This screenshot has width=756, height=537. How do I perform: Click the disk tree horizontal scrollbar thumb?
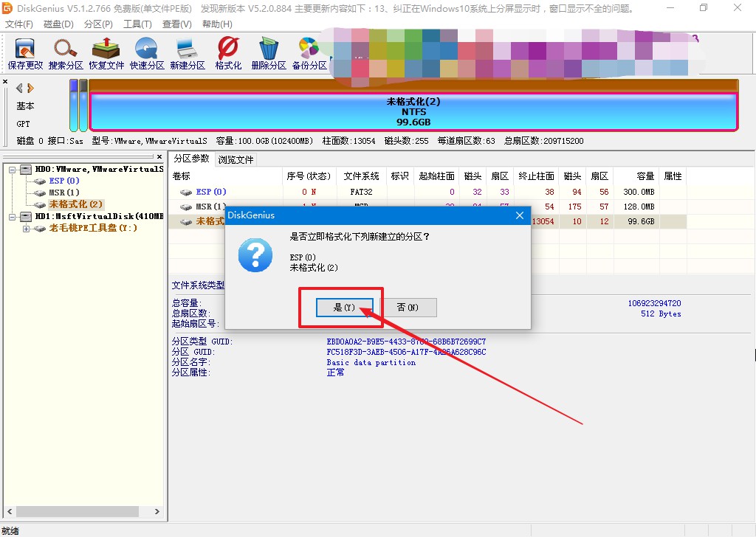pos(77,511)
